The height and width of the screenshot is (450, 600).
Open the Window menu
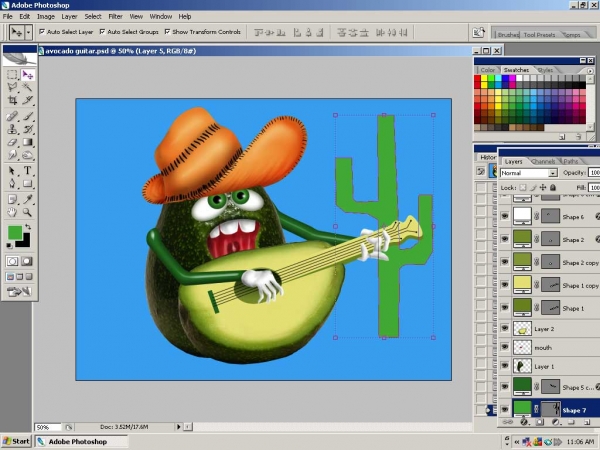point(161,16)
